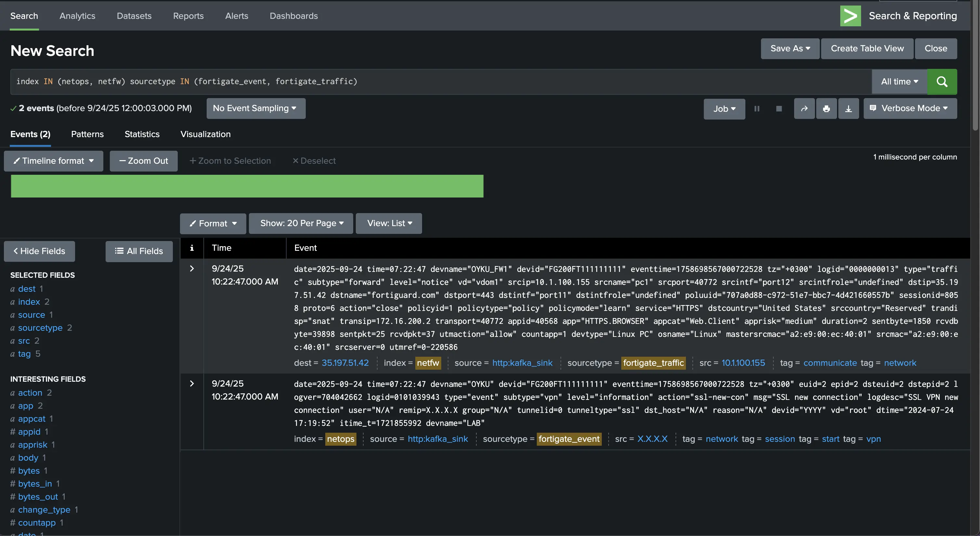Expand the second fortigate_event row
The width and height of the screenshot is (980, 536).
192,383
